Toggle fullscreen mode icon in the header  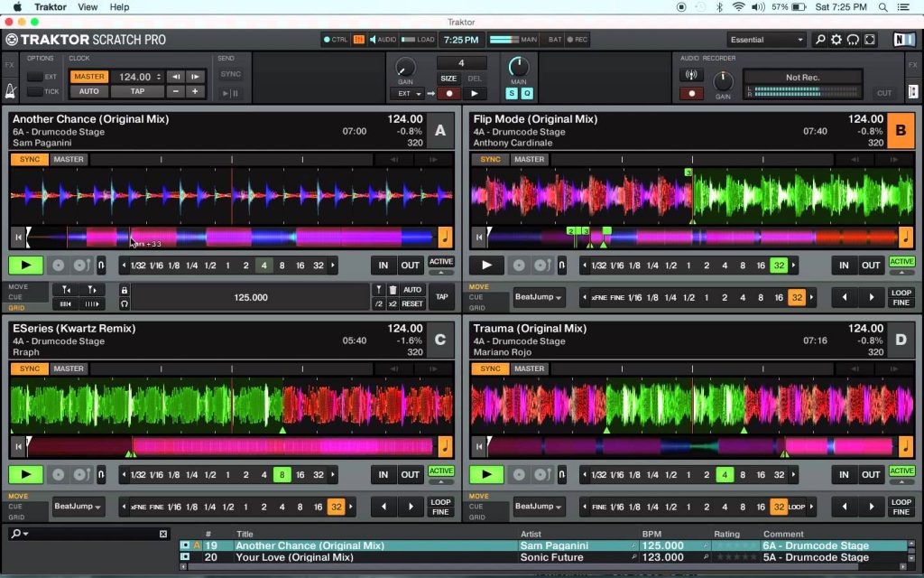870,40
